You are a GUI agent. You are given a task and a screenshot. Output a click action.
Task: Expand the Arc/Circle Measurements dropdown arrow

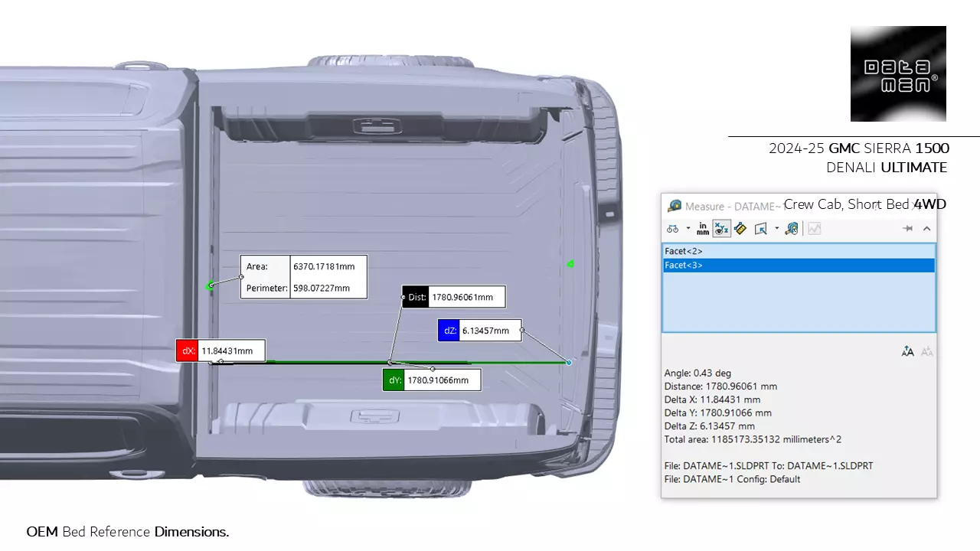[x=688, y=228]
